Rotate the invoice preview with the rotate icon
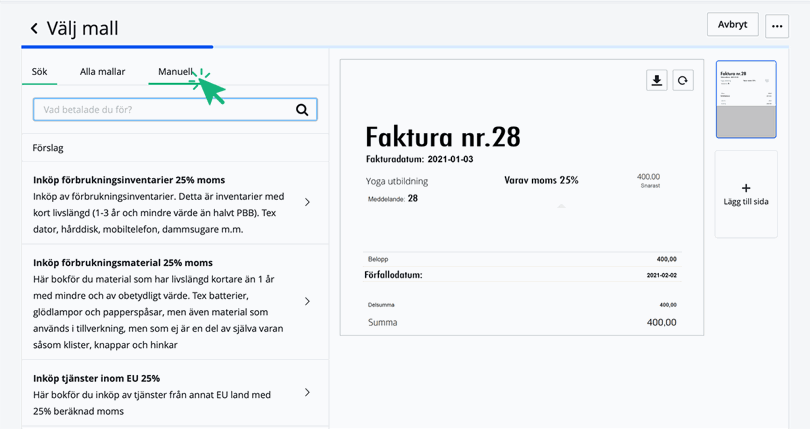Image resolution: width=810 pixels, height=429 pixels. [683, 81]
